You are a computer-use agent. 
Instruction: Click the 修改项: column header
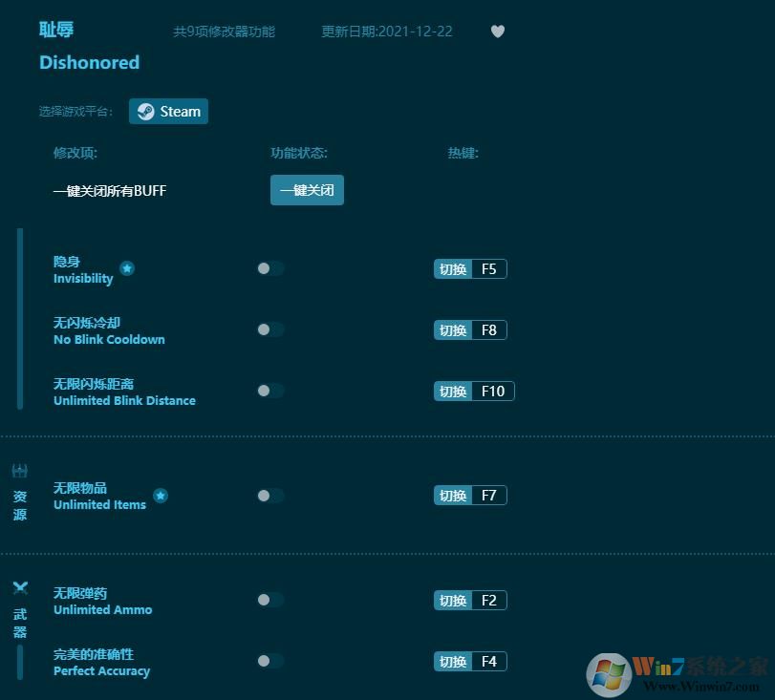click(x=75, y=153)
